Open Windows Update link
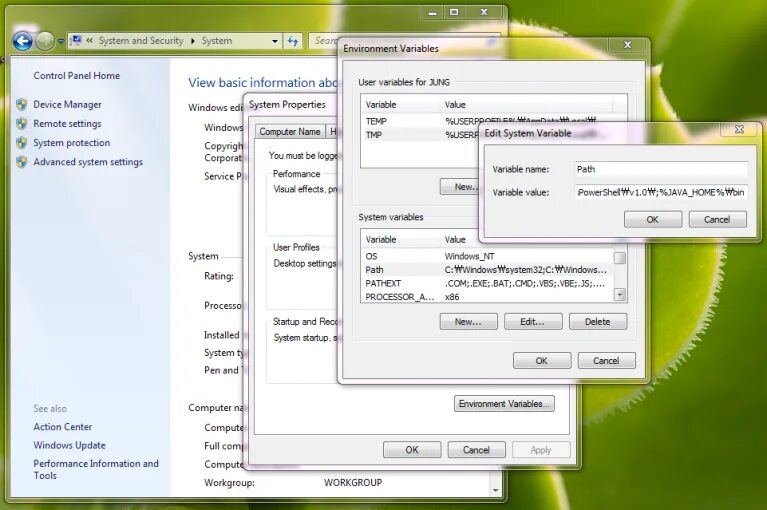The width and height of the screenshot is (767, 510). [69, 445]
